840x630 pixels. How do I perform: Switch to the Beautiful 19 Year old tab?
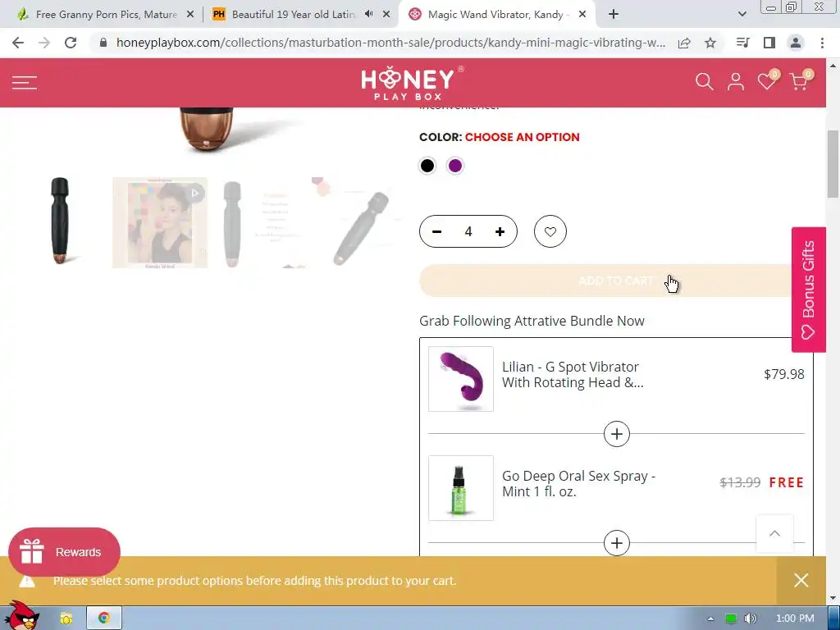(293, 15)
